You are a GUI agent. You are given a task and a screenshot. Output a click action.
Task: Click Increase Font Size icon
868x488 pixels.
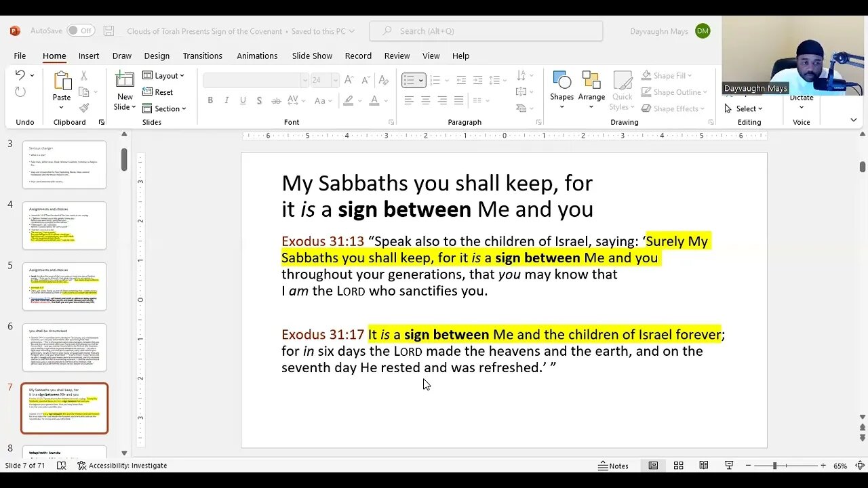coord(349,80)
